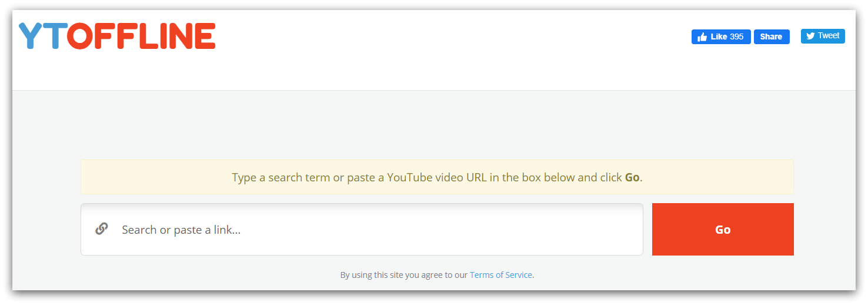
Task: Click the YTOFFLINE logo
Action: click(x=117, y=36)
